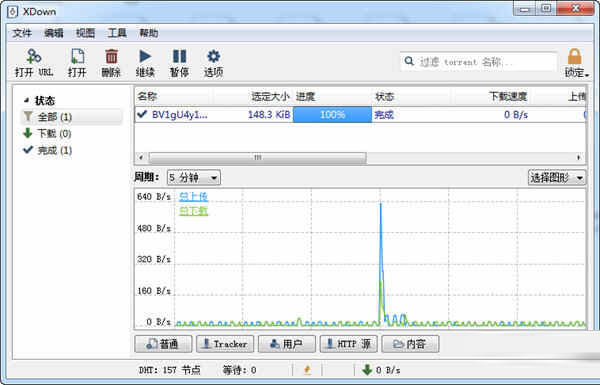Image resolution: width=600 pixels, height=385 pixels.
Task: Sort by 选定大小 column header
Action: coord(270,96)
